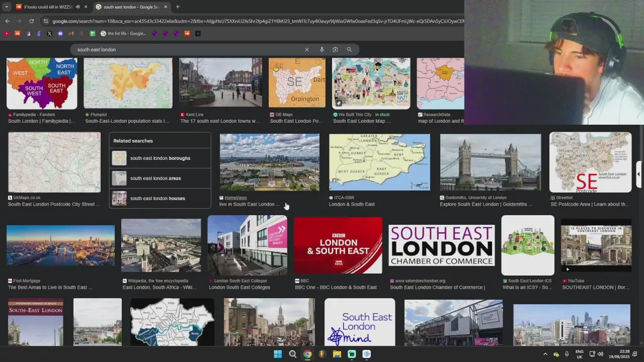Image resolution: width=644 pixels, height=362 pixels.
Task: Open the Kent Live street photo
Action: 220,83
